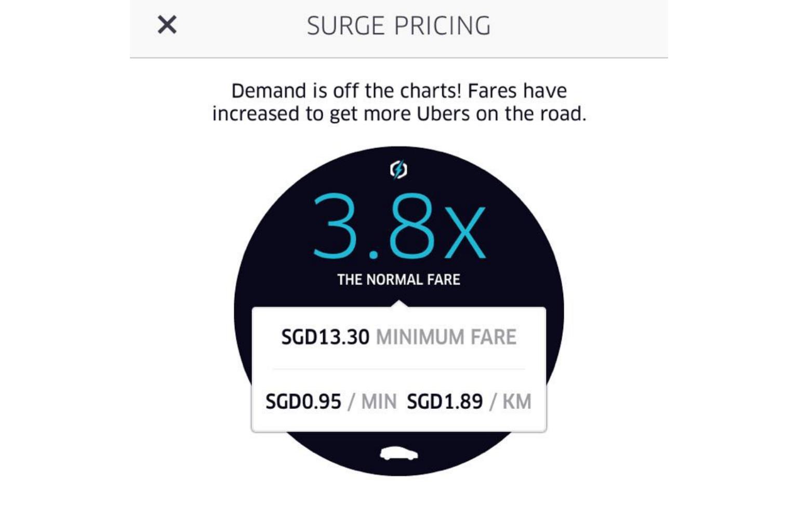Click the / KM unit label
798x532 pixels.
[x=511, y=402]
